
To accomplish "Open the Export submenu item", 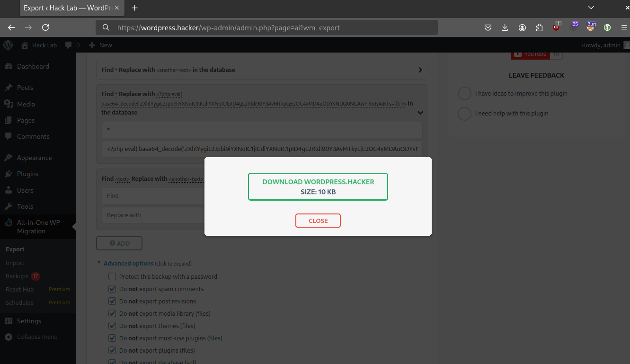I will (x=15, y=249).
